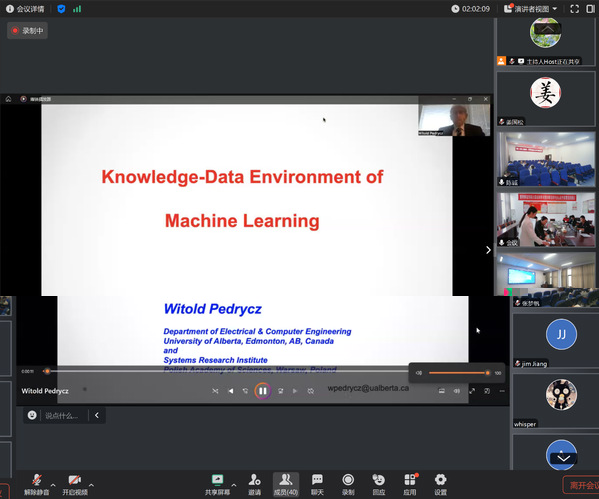
Task: Pause the video with the pause button
Action: [263, 391]
